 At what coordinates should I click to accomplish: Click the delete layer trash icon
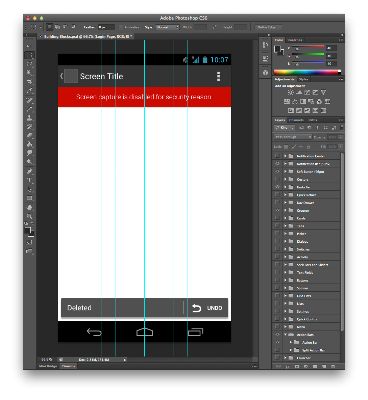pos(333,366)
